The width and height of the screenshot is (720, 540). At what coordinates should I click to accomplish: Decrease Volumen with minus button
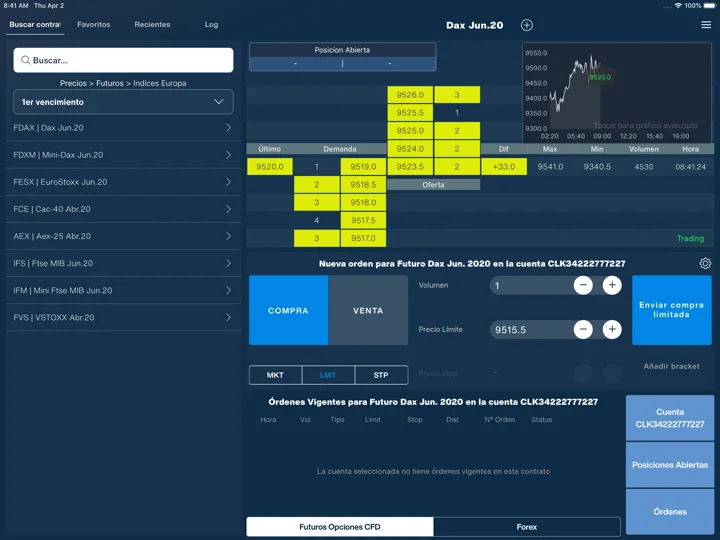tap(583, 285)
